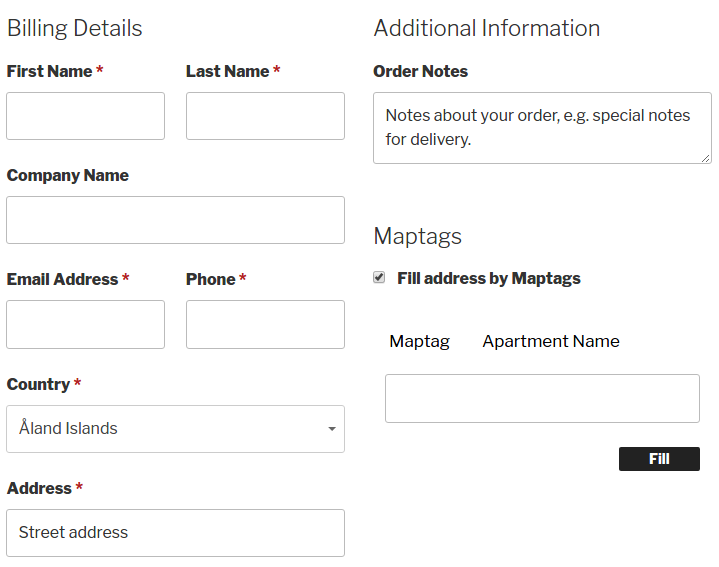
Task: Click the Email Address input field
Action: [x=85, y=324]
